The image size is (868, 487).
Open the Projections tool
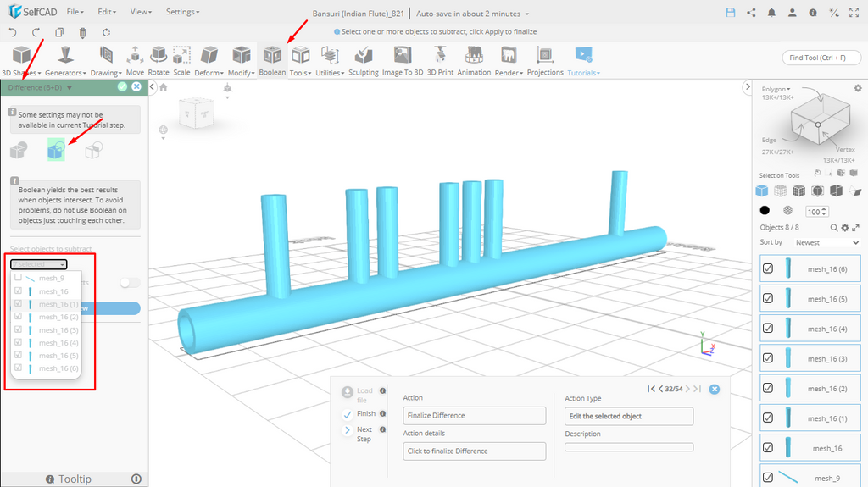pyautogui.click(x=545, y=60)
